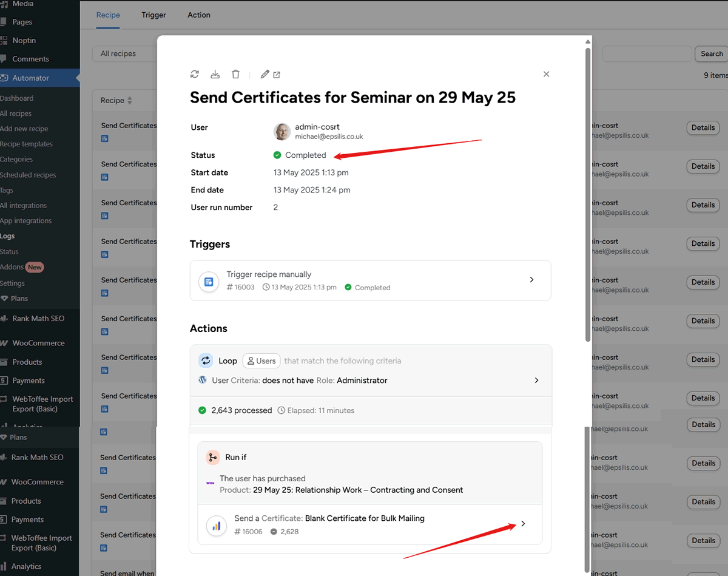Click trigger ID # 16003
The image size is (728, 576).
pos(240,287)
